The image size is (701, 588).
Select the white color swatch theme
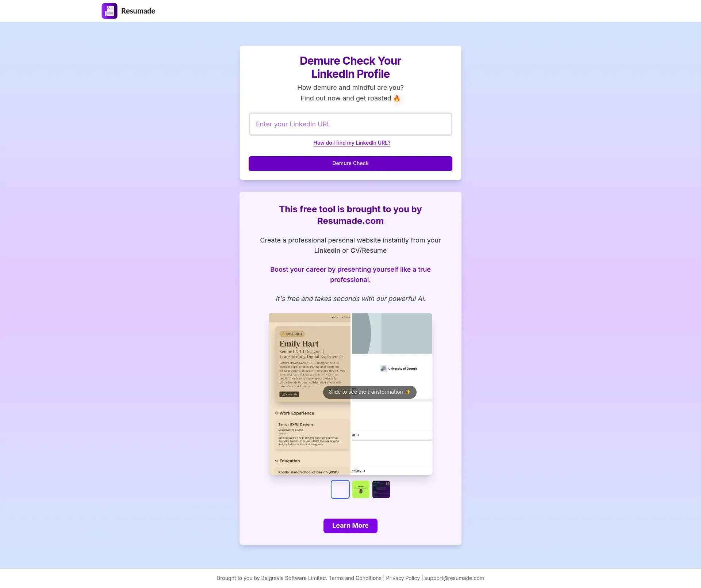pyautogui.click(x=340, y=489)
